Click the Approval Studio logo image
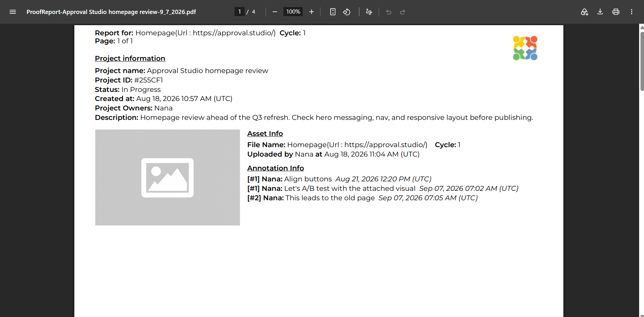This screenshot has width=644, height=317. click(x=525, y=48)
